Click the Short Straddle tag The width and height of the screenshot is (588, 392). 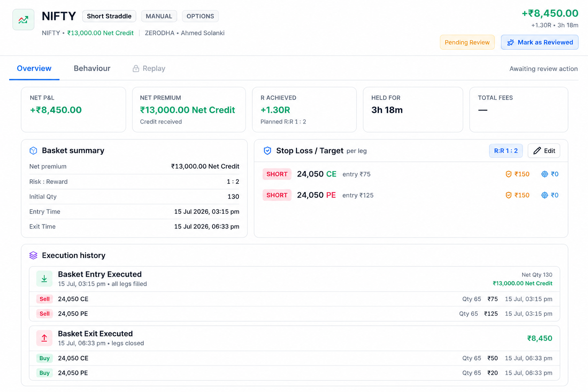point(109,16)
